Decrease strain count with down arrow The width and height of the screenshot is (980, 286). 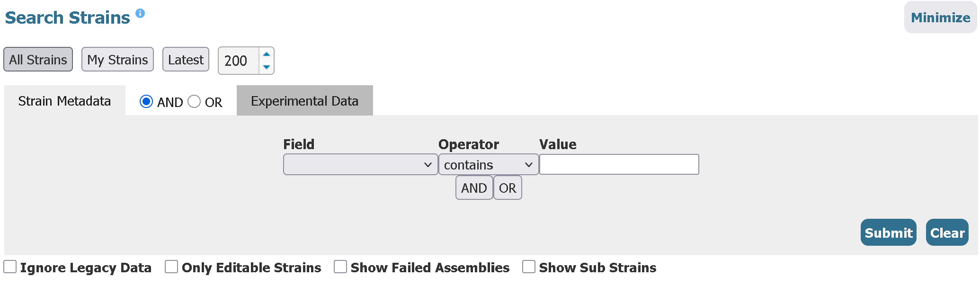[267, 67]
